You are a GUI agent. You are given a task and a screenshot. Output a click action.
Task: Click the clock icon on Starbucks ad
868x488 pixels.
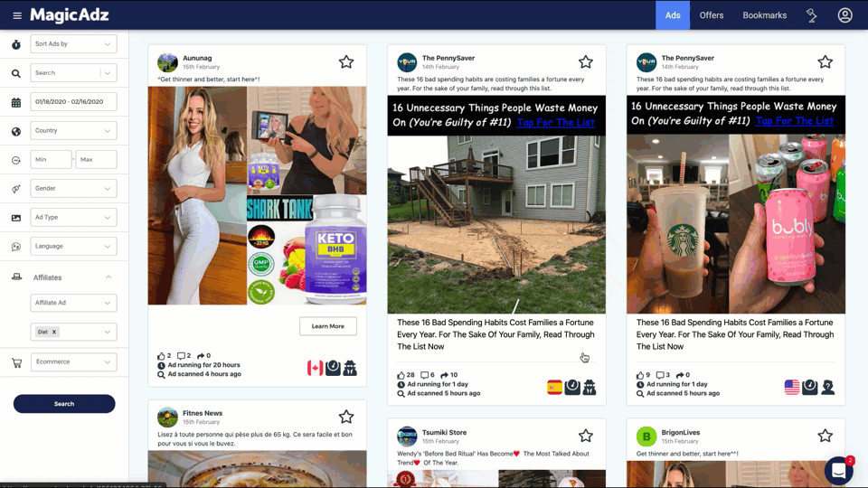[810, 388]
